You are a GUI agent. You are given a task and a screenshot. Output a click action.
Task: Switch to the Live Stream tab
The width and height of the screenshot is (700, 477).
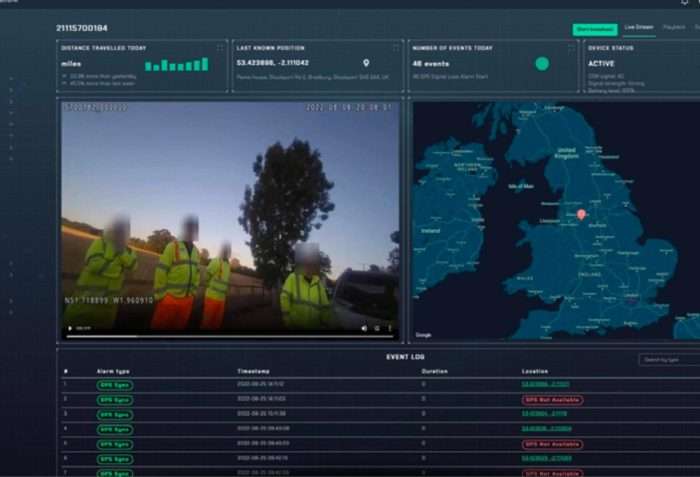[639, 27]
